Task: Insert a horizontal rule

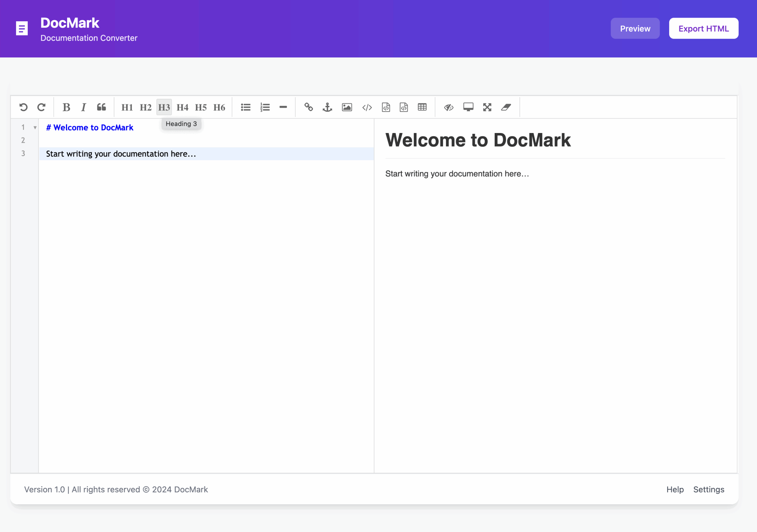Action: (283, 107)
